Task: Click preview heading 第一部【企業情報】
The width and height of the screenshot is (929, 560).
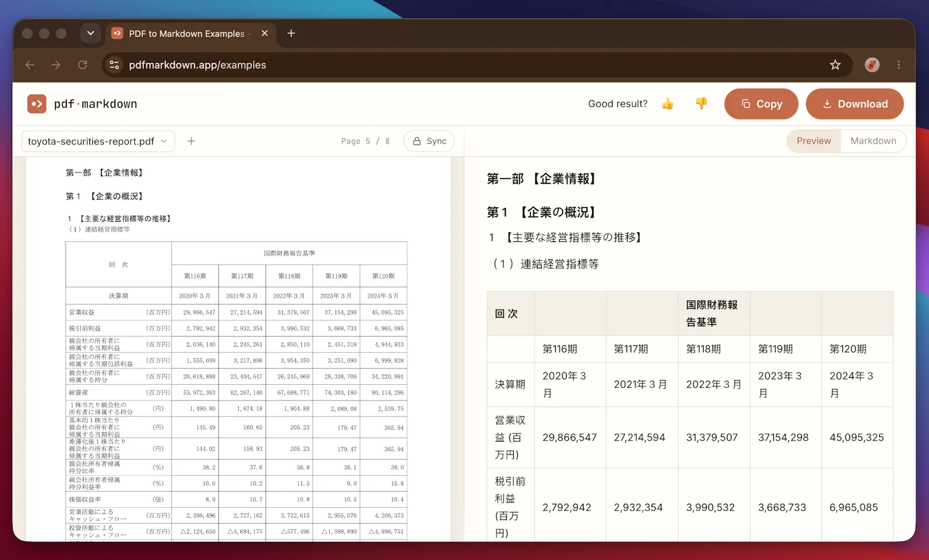Action: pyautogui.click(x=543, y=179)
